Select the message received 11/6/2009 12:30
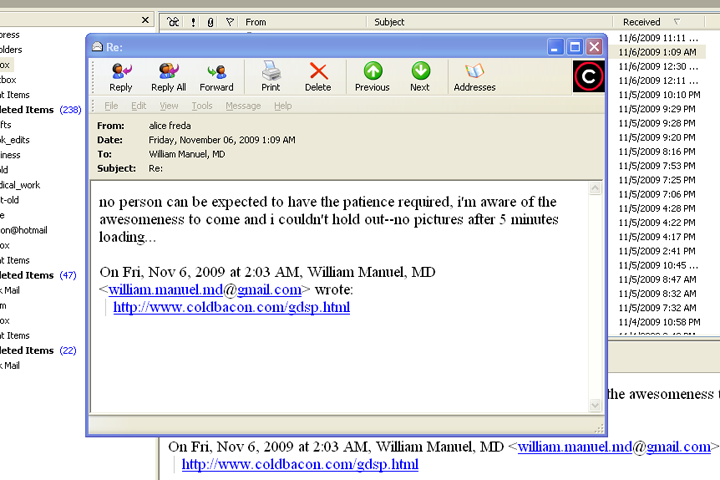Viewport: 720px width, 480px height. click(658, 66)
